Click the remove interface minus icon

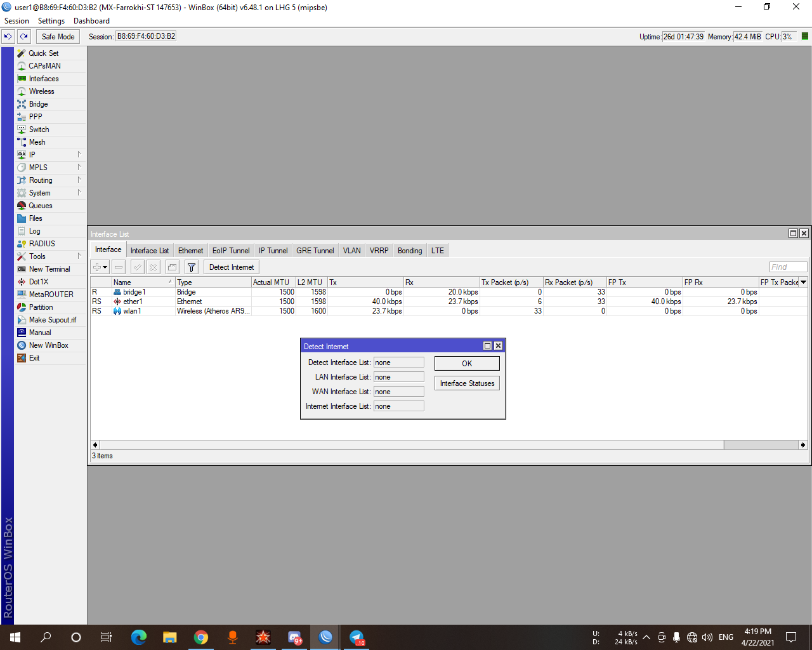coord(118,267)
